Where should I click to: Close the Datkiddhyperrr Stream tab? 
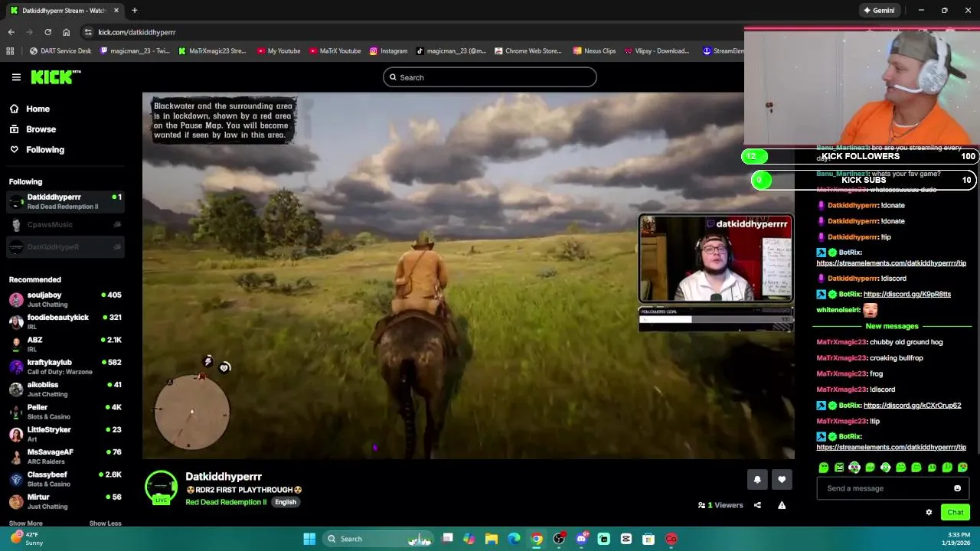pos(116,11)
